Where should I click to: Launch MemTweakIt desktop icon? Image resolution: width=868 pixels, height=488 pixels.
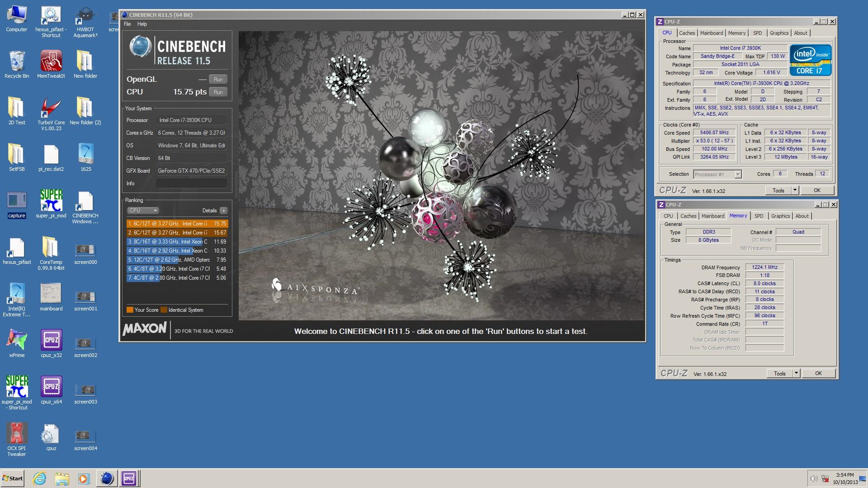point(51,65)
